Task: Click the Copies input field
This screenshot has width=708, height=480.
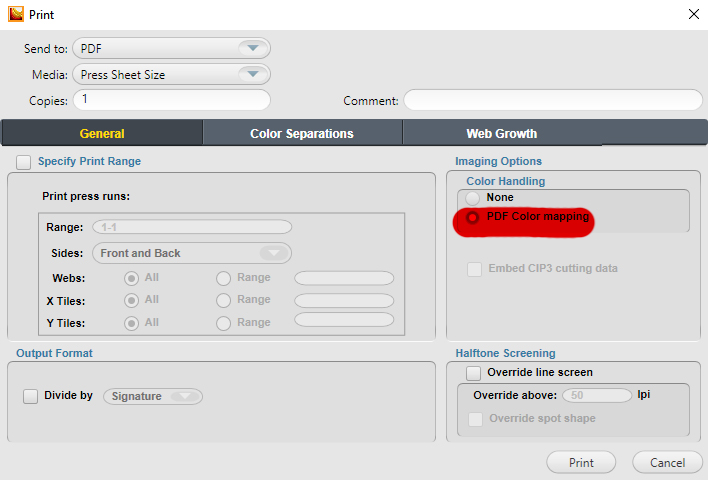Action: (x=172, y=100)
